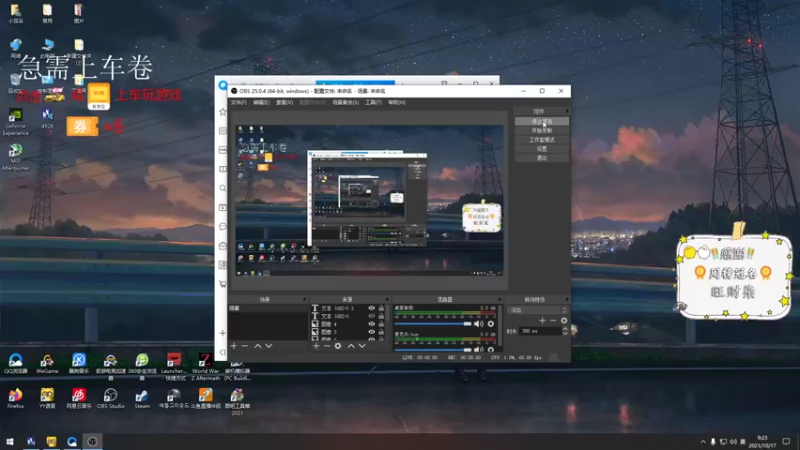Click the OBS preview canvas
The width and height of the screenshot is (800, 450).
coord(369,200)
